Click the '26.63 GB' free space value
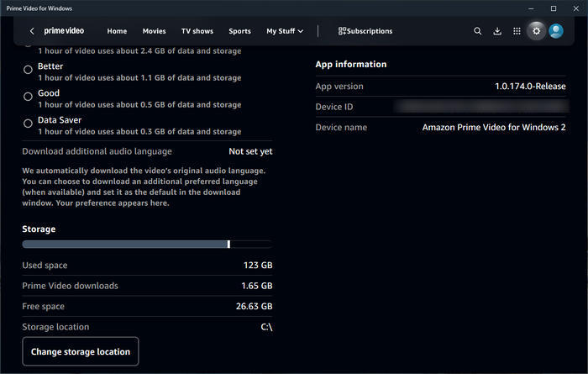 pos(255,306)
